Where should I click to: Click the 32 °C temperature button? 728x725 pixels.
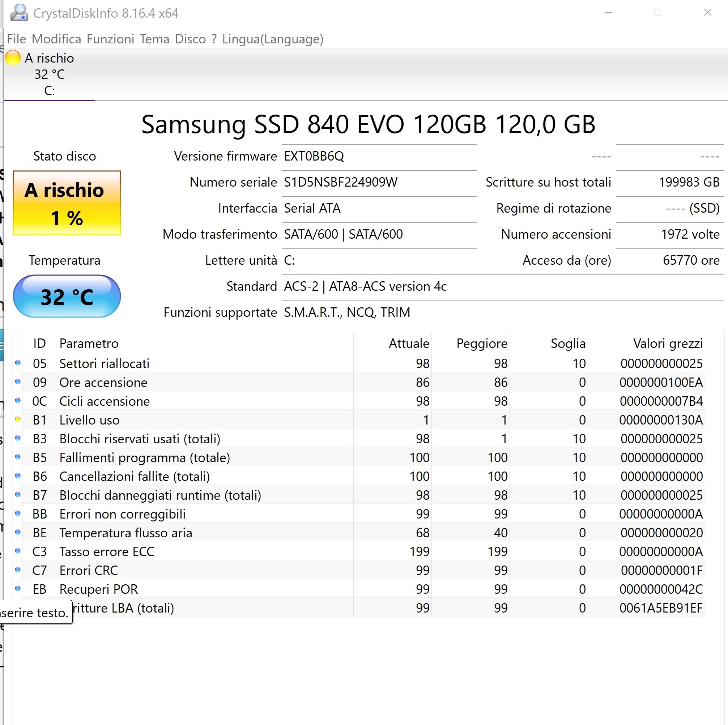click(67, 296)
